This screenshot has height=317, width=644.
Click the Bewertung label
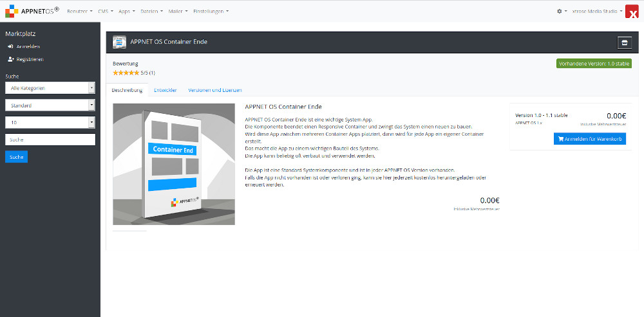click(x=126, y=64)
